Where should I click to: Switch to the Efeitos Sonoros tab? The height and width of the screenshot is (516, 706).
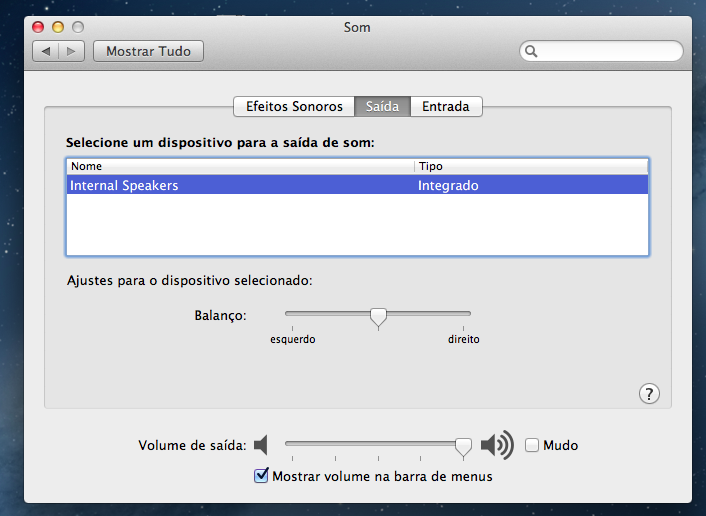(x=294, y=106)
